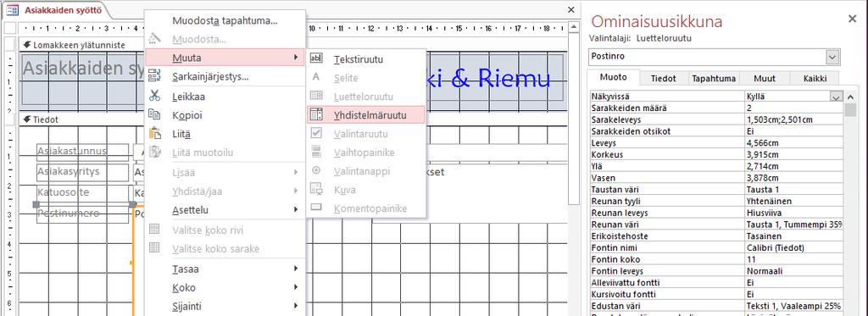
Task: Switch to the Muut tab
Action: pos(764,79)
